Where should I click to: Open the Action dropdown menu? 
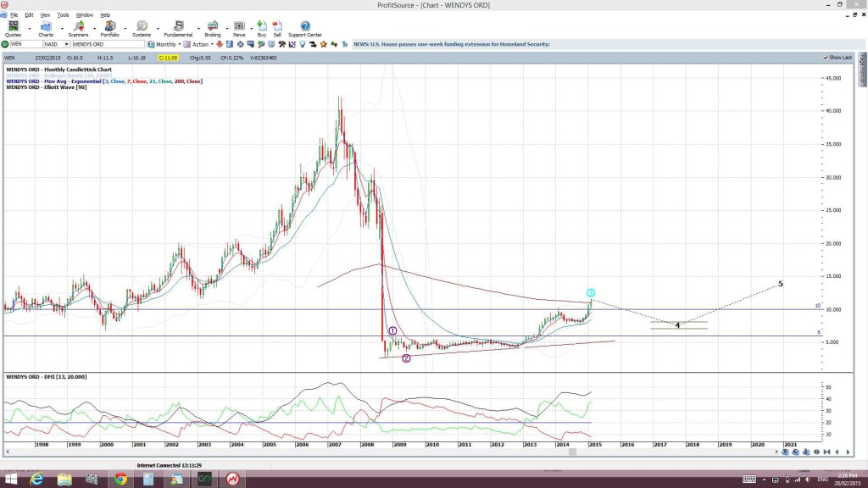(212, 44)
